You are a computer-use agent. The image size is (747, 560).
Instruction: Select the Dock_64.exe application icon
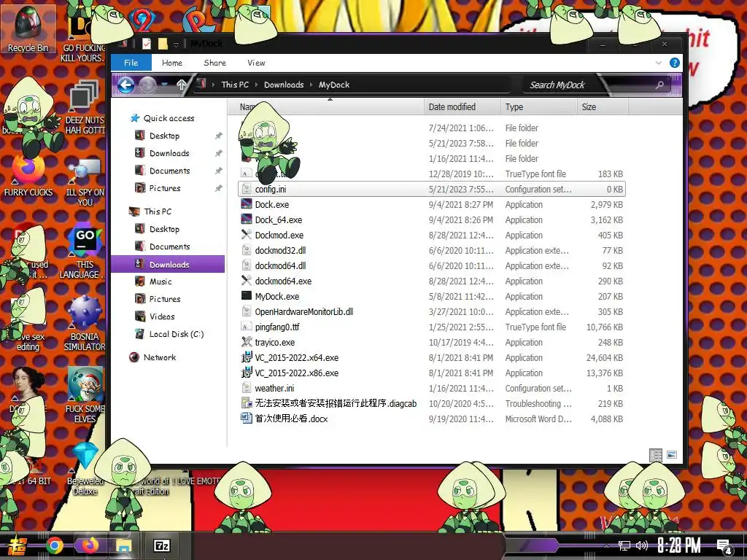click(247, 219)
